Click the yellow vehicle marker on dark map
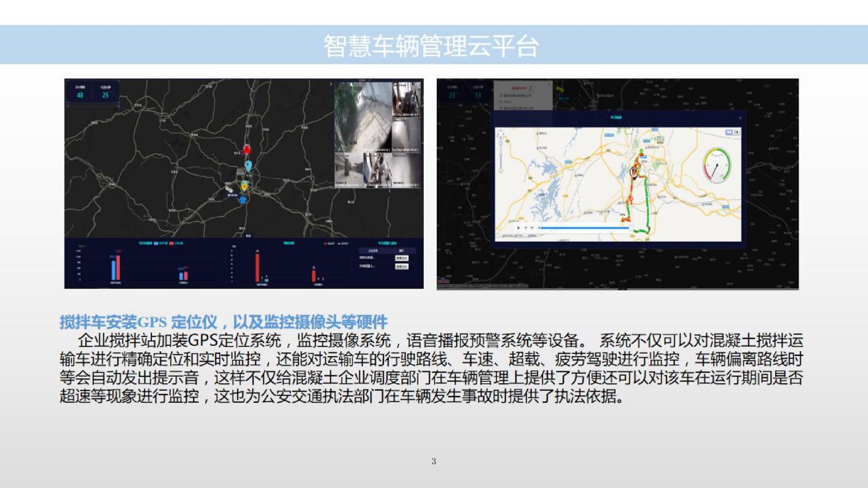Viewport: 868px width, 488px height. tap(245, 186)
